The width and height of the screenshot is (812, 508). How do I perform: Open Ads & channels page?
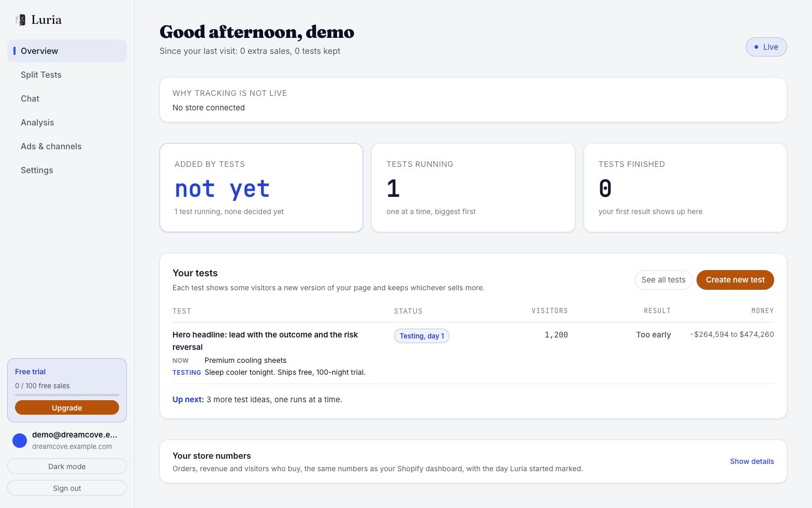(x=67, y=146)
